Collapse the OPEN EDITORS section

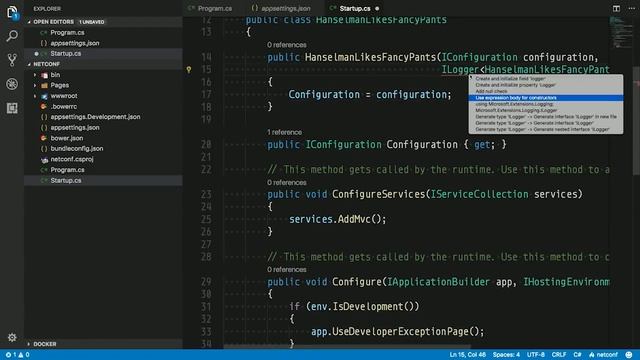29,22
